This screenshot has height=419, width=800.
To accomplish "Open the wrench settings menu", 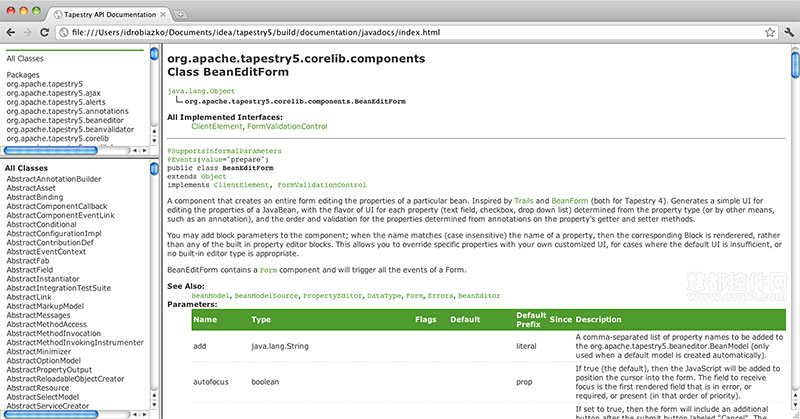I will tap(789, 32).
